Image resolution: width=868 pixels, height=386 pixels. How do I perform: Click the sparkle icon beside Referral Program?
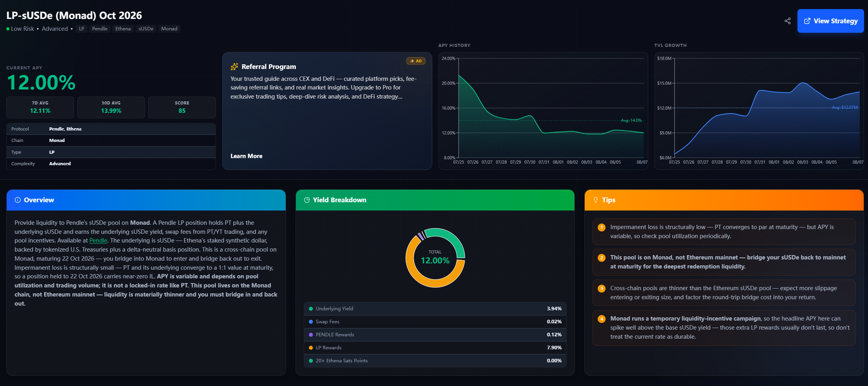[x=234, y=67]
